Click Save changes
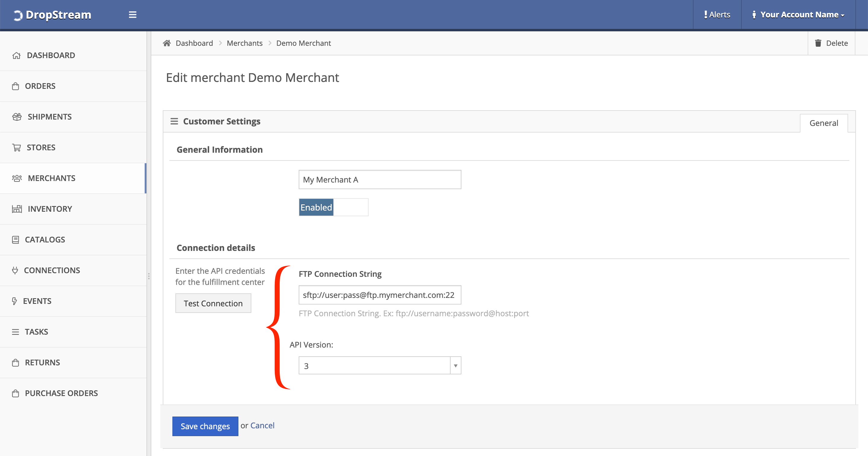This screenshot has width=868, height=456. click(x=205, y=426)
